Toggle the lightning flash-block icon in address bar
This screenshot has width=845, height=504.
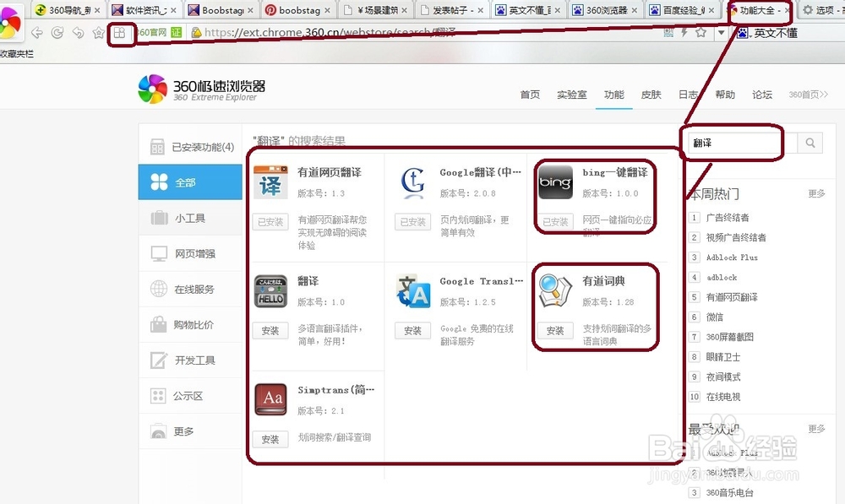(x=684, y=33)
